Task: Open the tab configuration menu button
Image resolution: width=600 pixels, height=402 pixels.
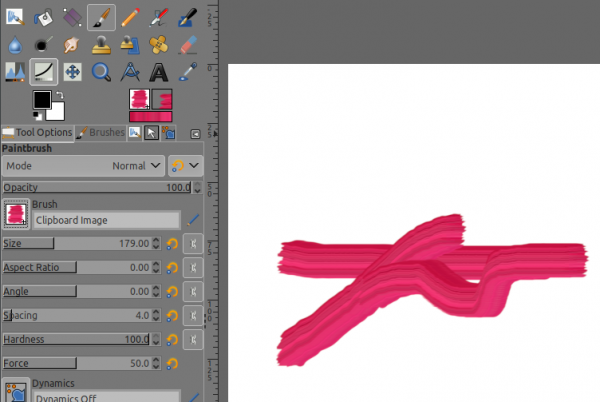Action: [x=196, y=134]
